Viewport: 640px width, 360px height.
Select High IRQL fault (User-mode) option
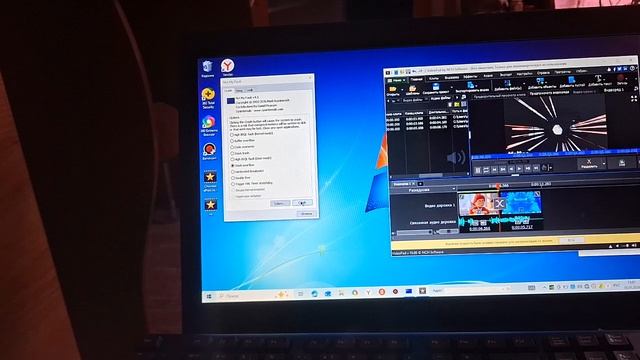(251, 159)
